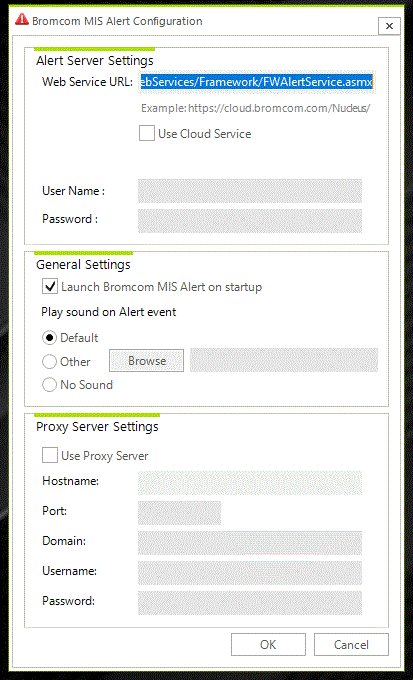413x680 pixels.
Task: Choose the Other sound radio option
Action: (49, 361)
